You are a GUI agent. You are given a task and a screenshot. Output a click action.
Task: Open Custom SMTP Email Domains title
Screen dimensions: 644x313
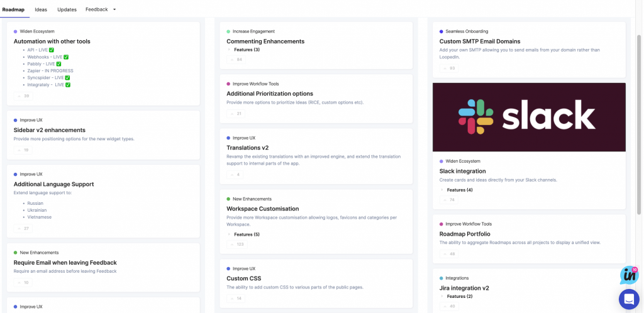(480, 41)
